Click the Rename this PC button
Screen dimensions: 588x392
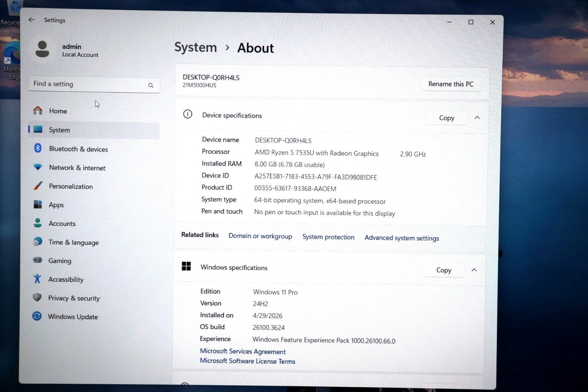[451, 84]
